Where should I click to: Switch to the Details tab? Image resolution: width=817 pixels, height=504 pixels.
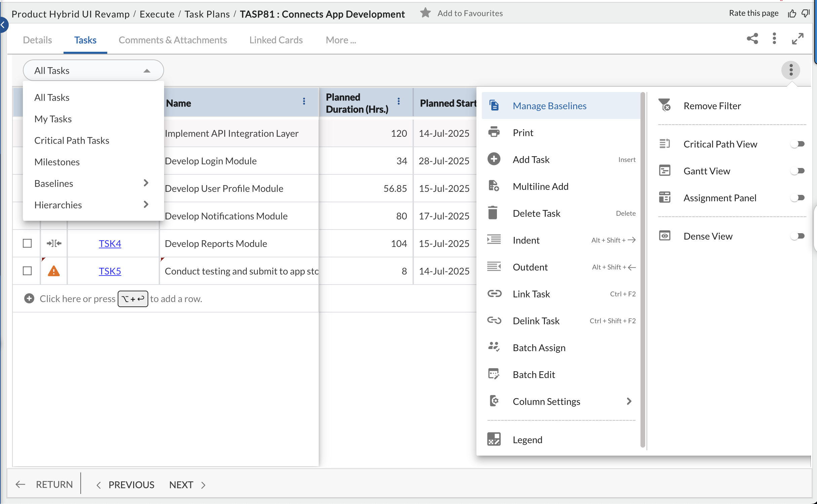point(37,40)
